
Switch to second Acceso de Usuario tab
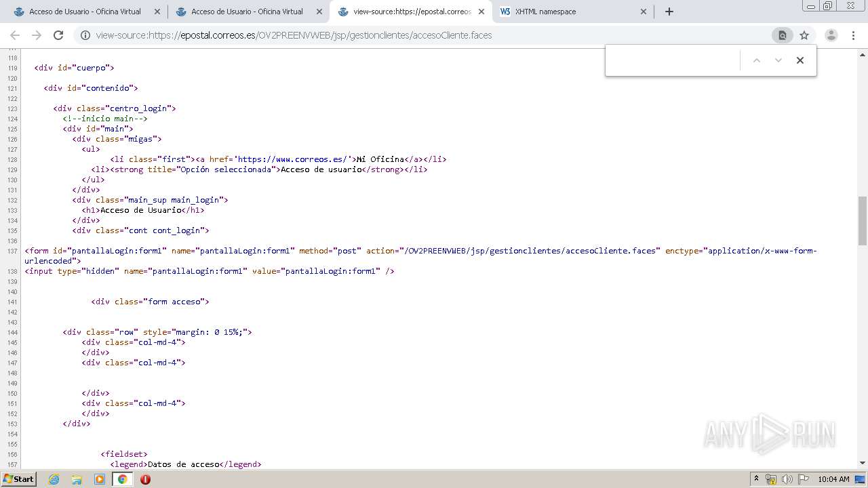[248, 12]
